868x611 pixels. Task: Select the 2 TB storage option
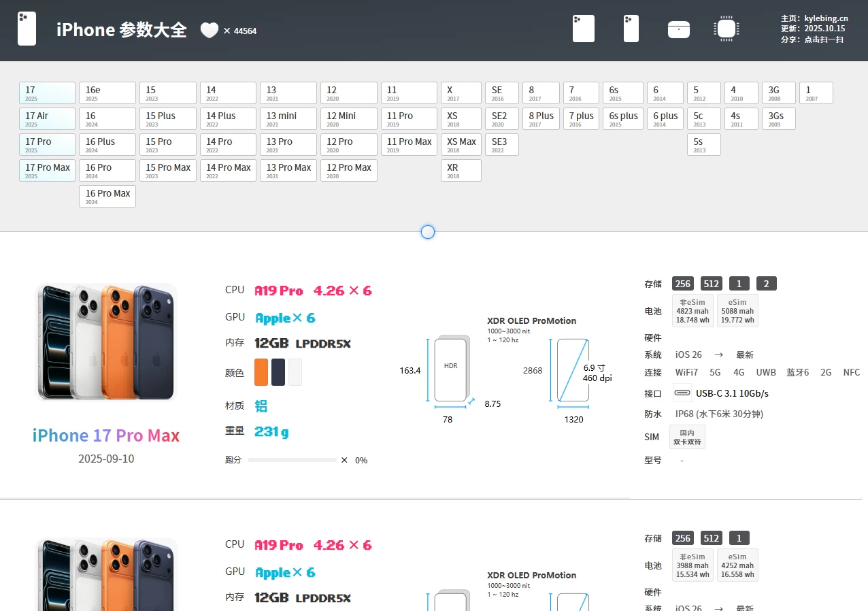coord(766,284)
